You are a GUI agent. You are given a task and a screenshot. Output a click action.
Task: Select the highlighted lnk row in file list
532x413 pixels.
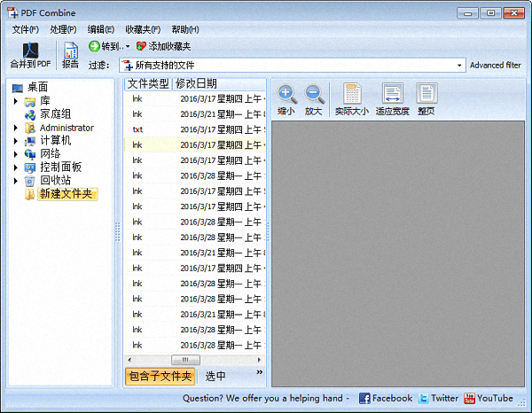(x=195, y=144)
